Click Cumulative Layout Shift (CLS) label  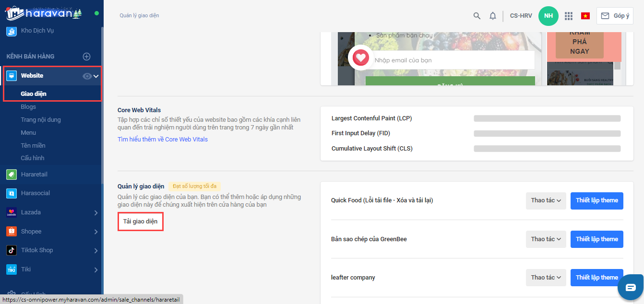click(372, 149)
